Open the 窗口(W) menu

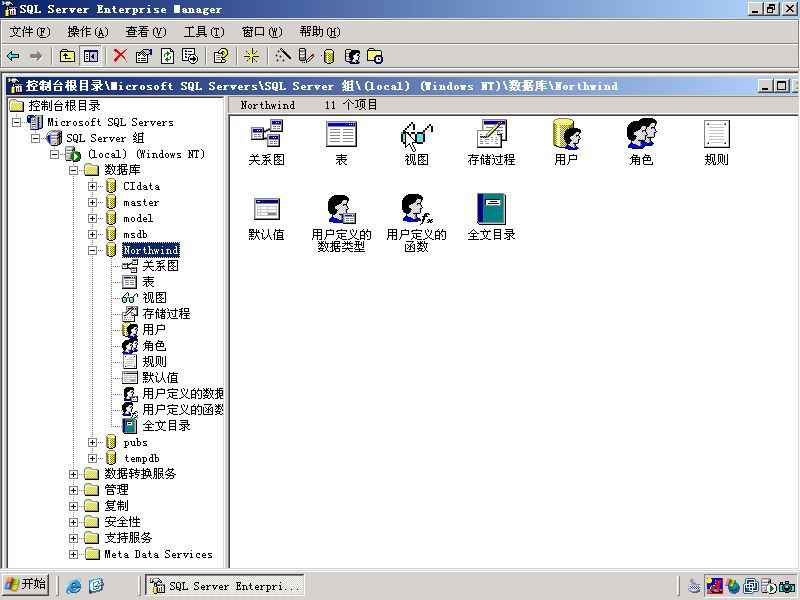(262, 32)
